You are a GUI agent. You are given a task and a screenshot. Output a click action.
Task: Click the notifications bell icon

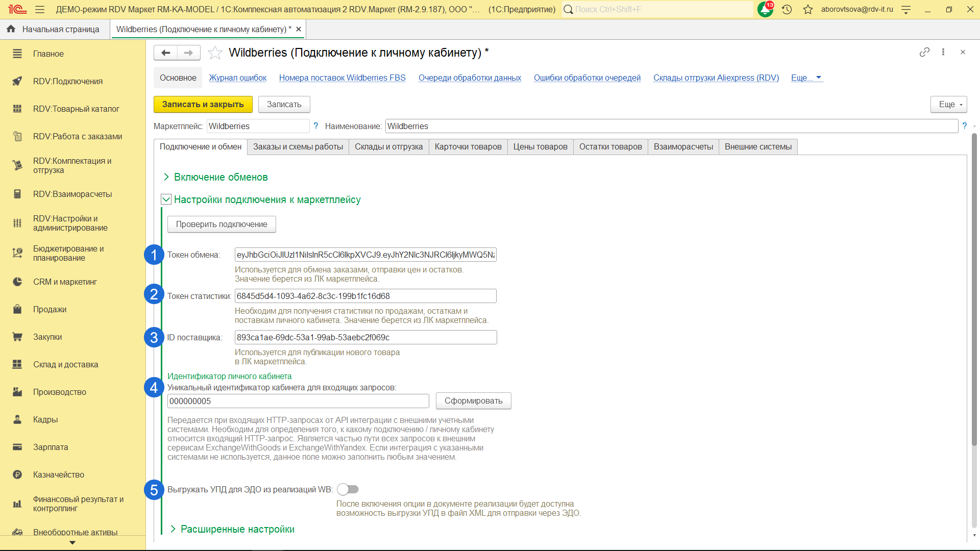(765, 9)
